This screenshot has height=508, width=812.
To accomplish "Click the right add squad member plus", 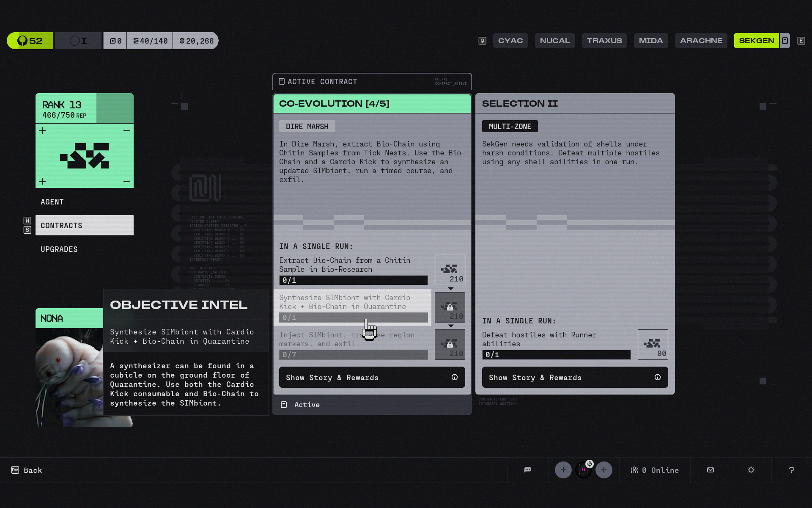I will [x=604, y=470].
